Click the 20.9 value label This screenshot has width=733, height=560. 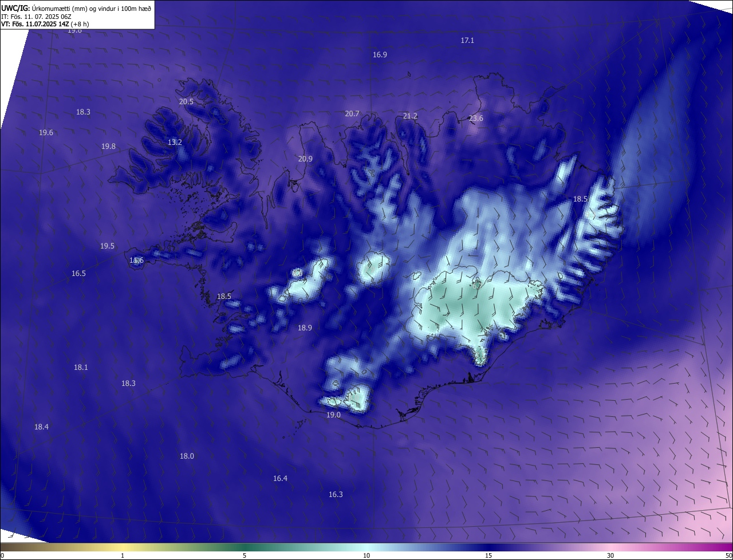tap(305, 159)
